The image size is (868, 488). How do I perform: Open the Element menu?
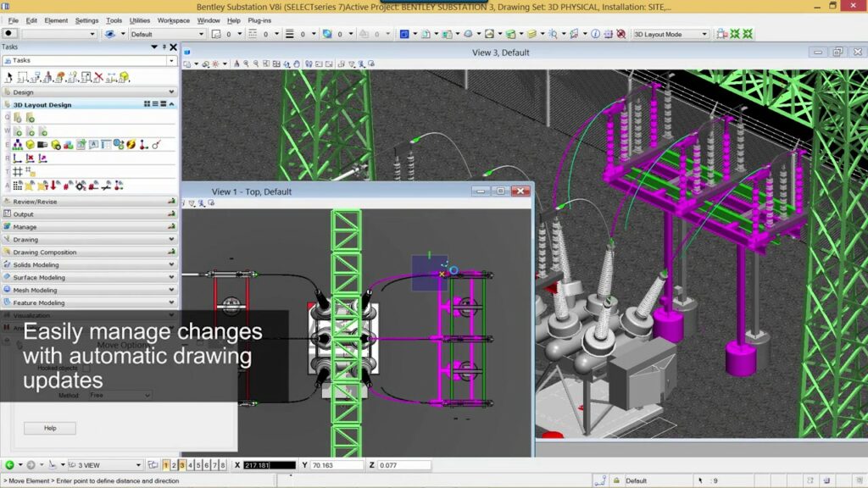point(56,20)
